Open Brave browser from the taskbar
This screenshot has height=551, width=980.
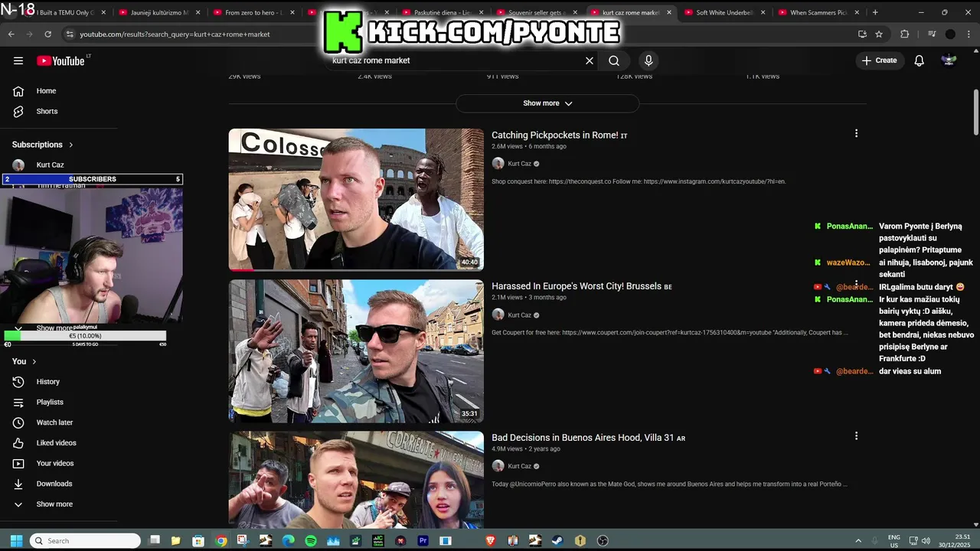pyautogui.click(x=490, y=541)
